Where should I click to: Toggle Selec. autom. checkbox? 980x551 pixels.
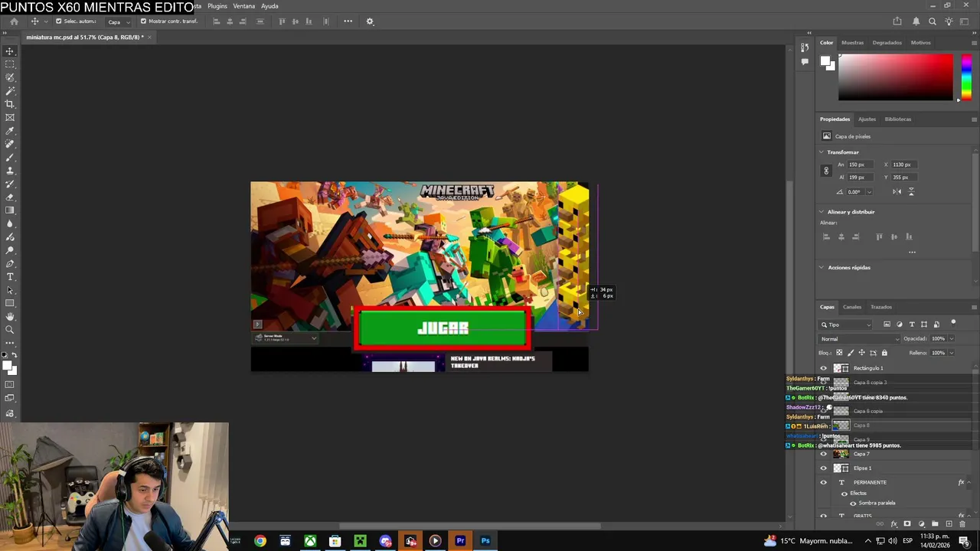[x=58, y=21]
